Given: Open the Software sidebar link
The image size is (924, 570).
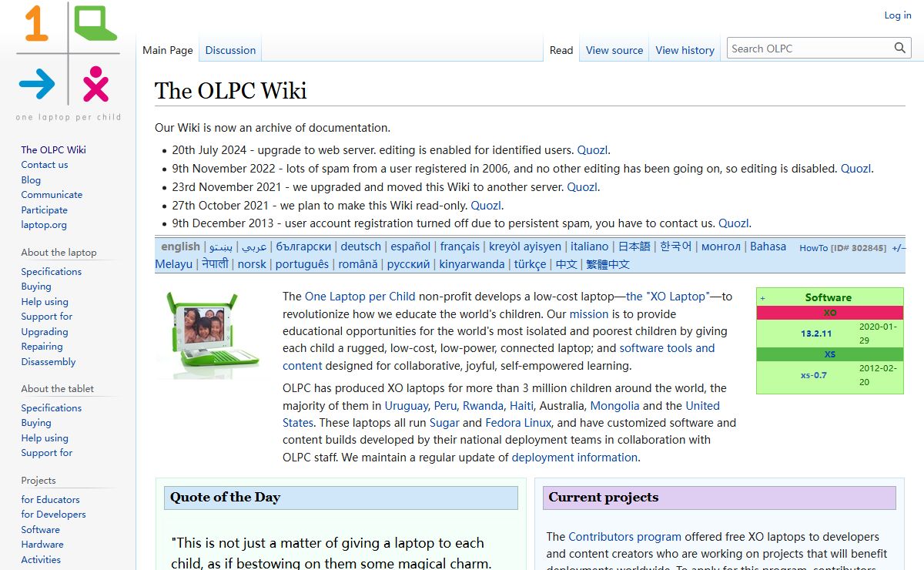Looking at the screenshot, I should pos(40,529).
